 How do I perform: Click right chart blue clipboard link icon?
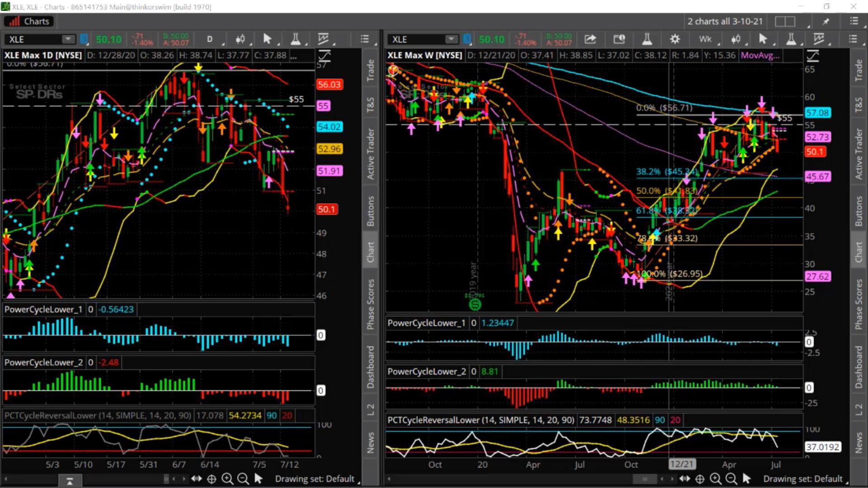pyautogui.click(x=467, y=39)
